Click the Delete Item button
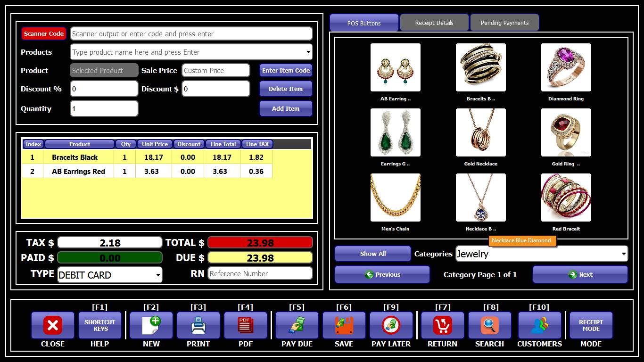644x362 pixels. point(286,89)
